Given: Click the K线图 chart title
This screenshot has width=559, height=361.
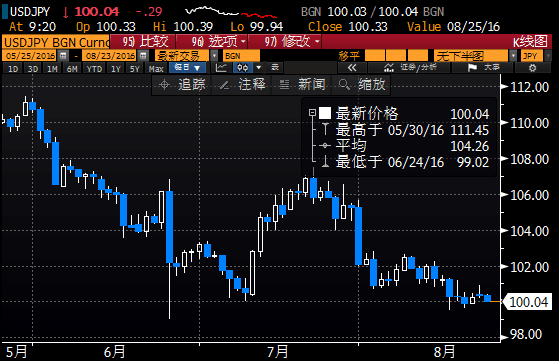Looking at the screenshot, I should click(x=530, y=42).
